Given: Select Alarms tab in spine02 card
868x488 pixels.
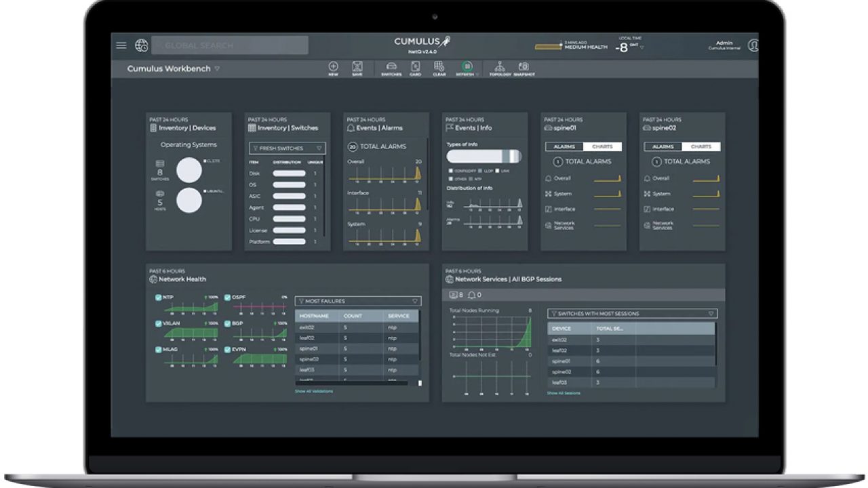Looking at the screenshot, I should click(x=663, y=146).
